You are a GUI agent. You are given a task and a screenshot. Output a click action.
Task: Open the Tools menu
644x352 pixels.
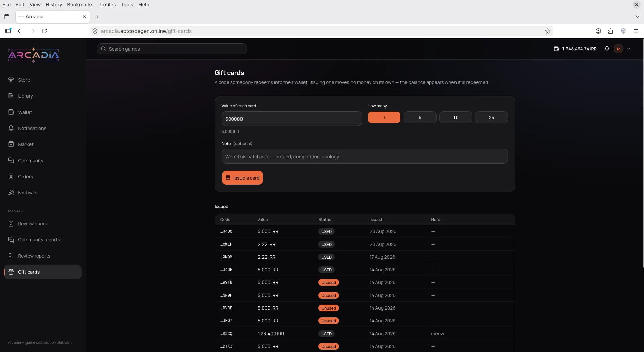(127, 5)
